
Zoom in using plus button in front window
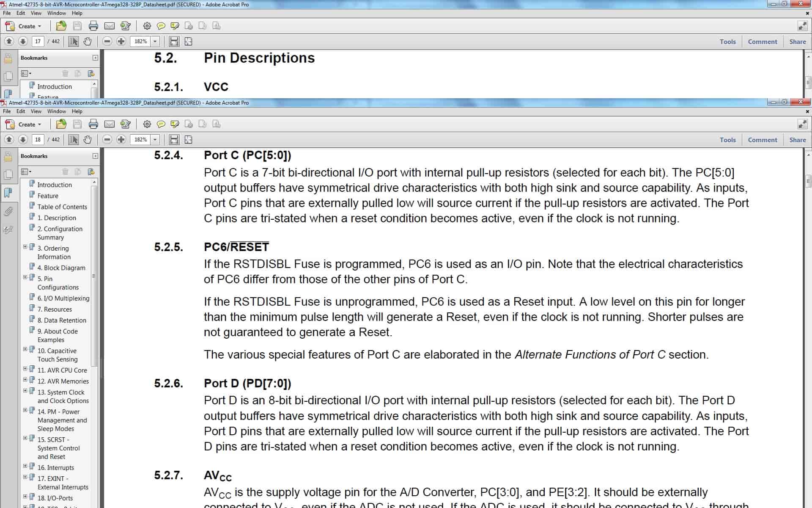pyautogui.click(x=121, y=139)
